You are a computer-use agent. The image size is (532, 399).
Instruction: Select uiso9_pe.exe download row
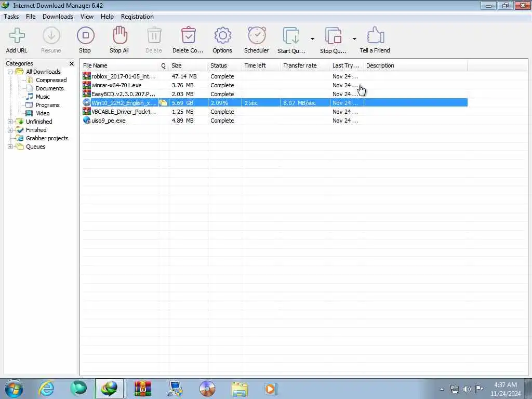pyautogui.click(x=274, y=121)
